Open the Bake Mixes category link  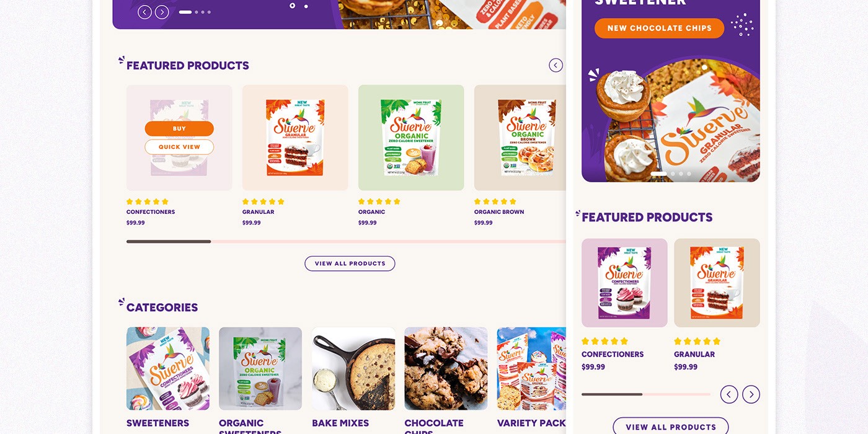[x=340, y=423]
